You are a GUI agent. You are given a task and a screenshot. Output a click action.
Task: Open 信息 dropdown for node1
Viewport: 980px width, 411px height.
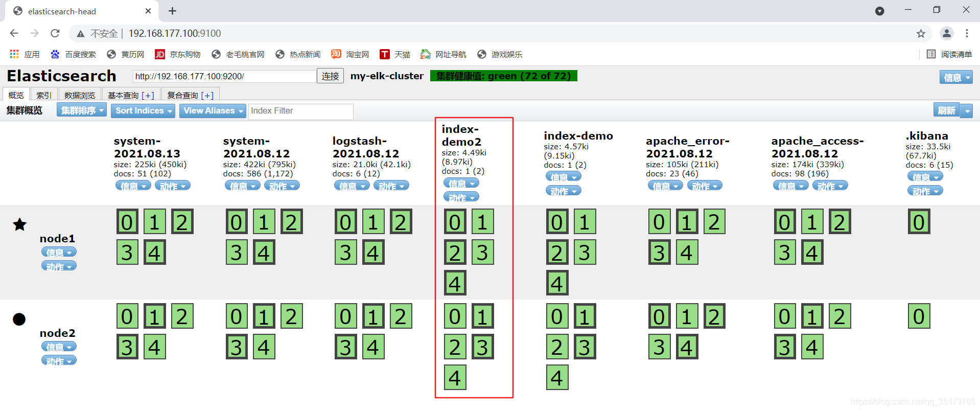pos(59,252)
